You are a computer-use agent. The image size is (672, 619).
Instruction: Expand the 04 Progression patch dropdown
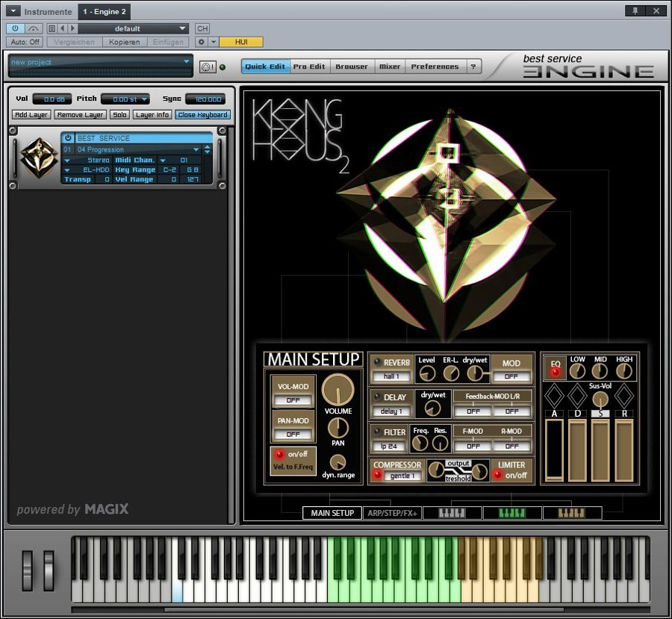pyautogui.click(x=196, y=149)
